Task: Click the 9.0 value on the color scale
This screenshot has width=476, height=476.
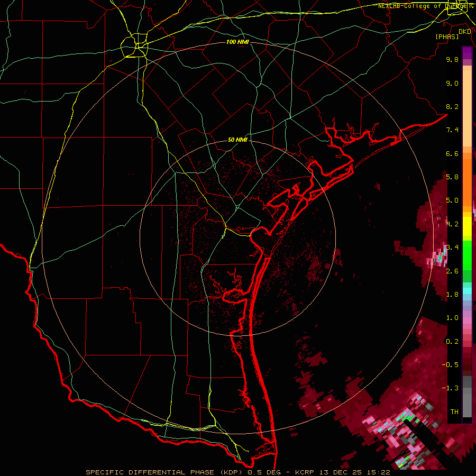Action: (452, 83)
